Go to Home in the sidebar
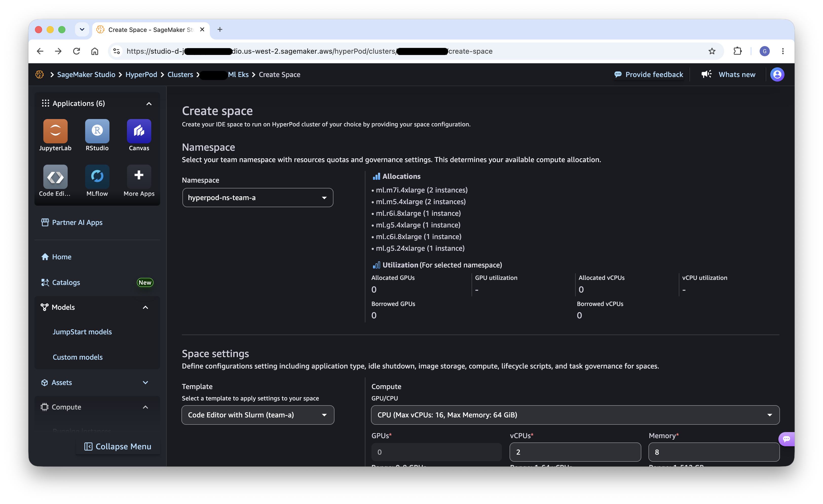Image resolution: width=823 pixels, height=504 pixels. tap(57, 257)
